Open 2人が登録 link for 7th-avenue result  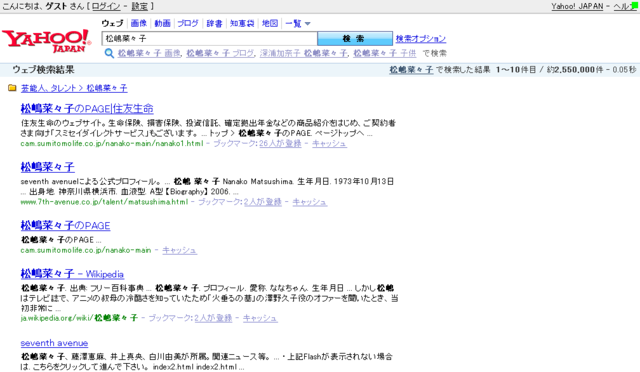pyautogui.click(x=263, y=202)
